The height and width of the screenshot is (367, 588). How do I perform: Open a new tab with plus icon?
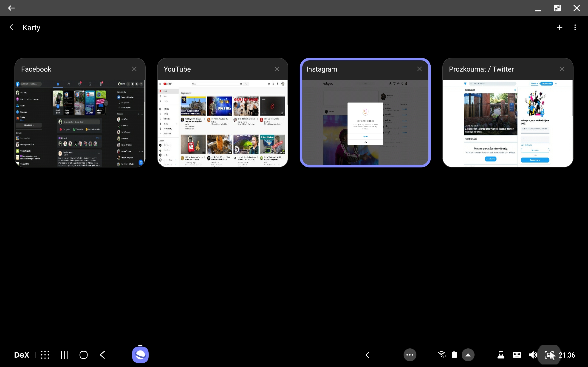559,28
